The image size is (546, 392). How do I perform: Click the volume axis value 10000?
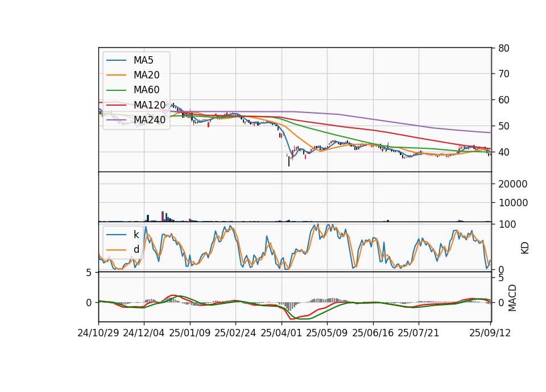click(513, 203)
